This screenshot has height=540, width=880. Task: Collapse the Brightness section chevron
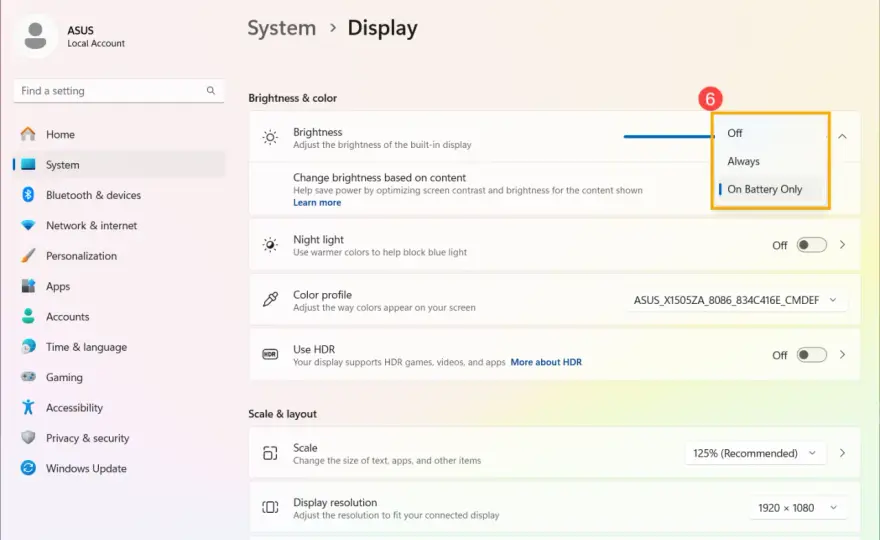[842, 136]
